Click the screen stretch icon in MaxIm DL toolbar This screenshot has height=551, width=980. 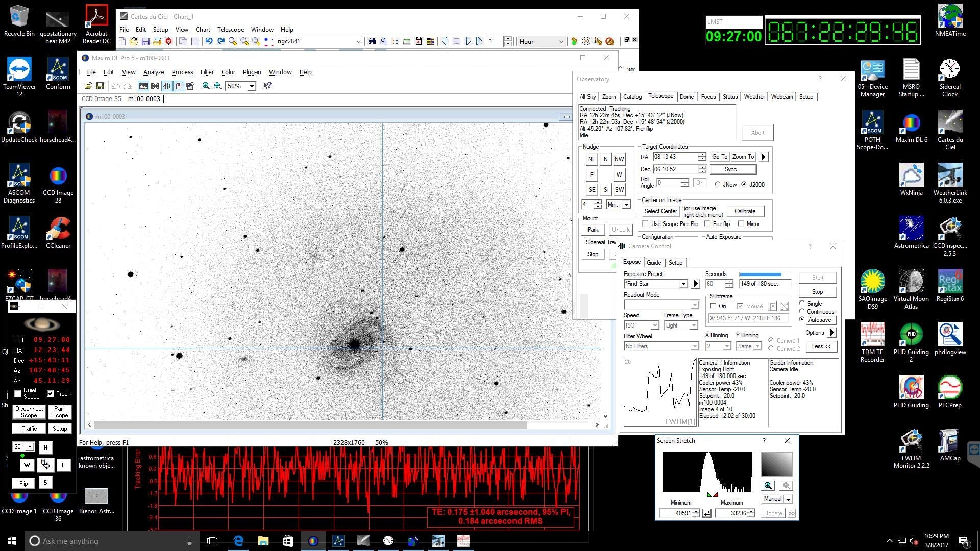143,86
